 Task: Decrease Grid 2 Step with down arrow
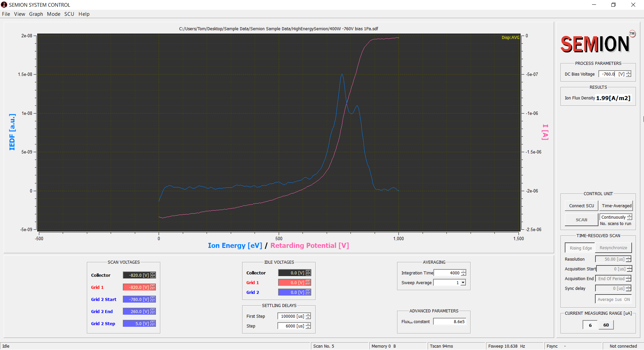point(153,325)
